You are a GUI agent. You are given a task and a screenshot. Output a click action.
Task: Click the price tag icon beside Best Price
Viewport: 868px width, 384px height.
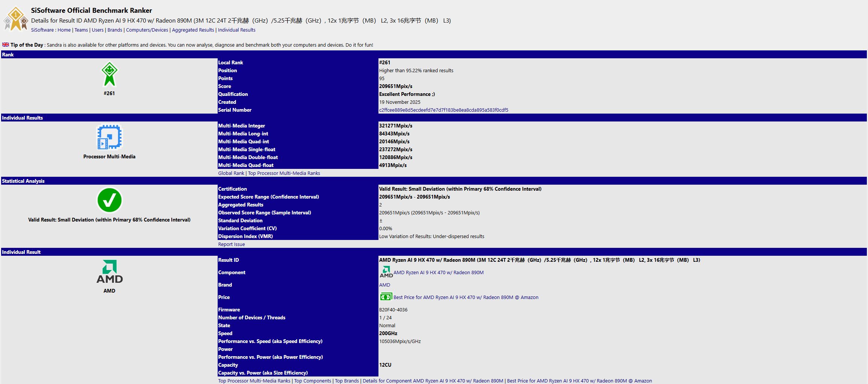pyautogui.click(x=386, y=296)
